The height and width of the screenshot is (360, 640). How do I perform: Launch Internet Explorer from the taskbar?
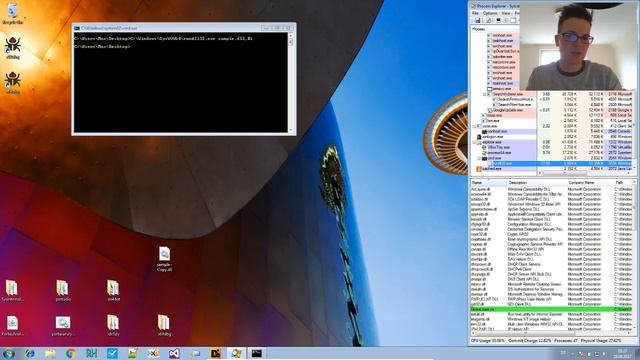click(x=29, y=353)
